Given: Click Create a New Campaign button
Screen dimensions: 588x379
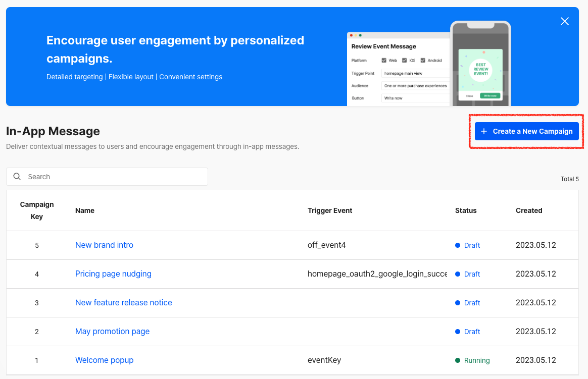Looking at the screenshot, I should pos(526,131).
